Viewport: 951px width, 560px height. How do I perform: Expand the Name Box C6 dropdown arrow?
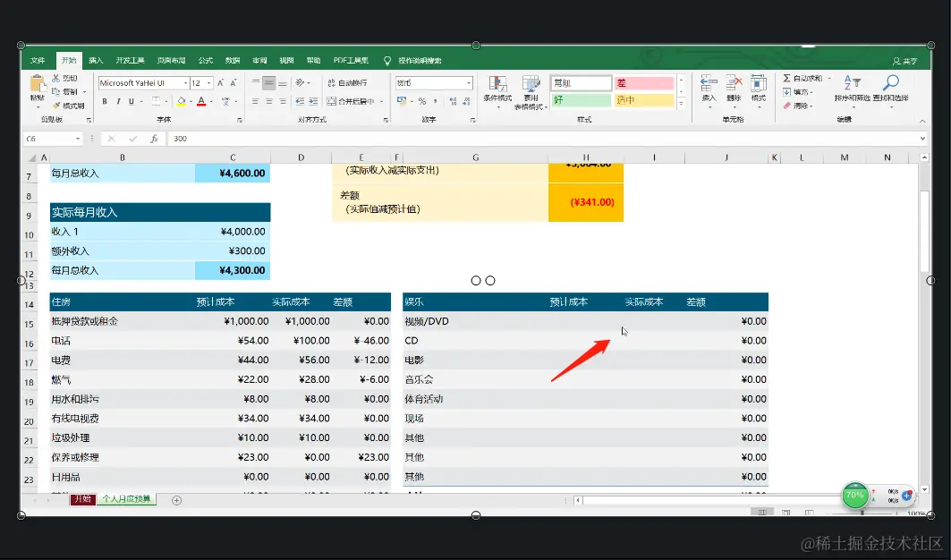point(78,139)
